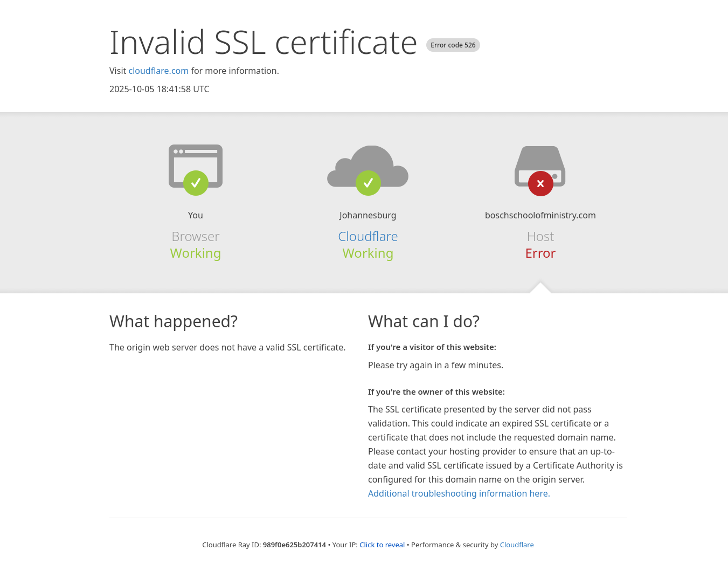Click the blue Cloudflare status link under Johannesburg

(368, 237)
